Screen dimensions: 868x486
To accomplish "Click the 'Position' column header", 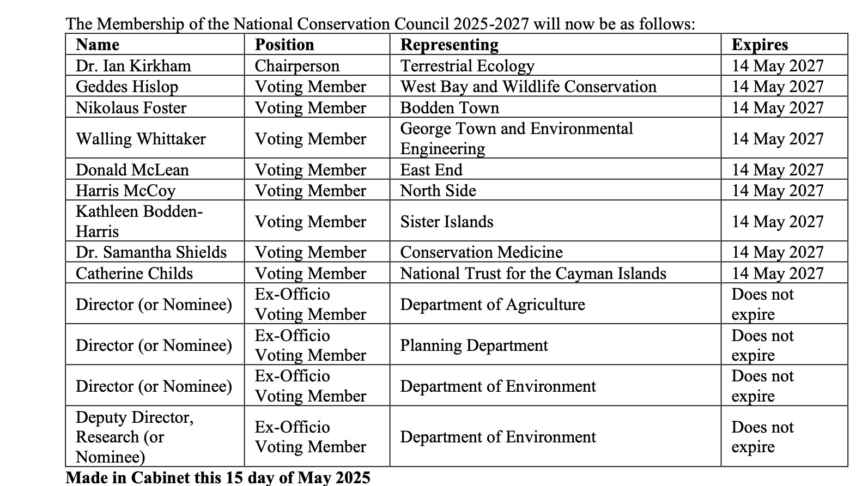I will (284, 45).
